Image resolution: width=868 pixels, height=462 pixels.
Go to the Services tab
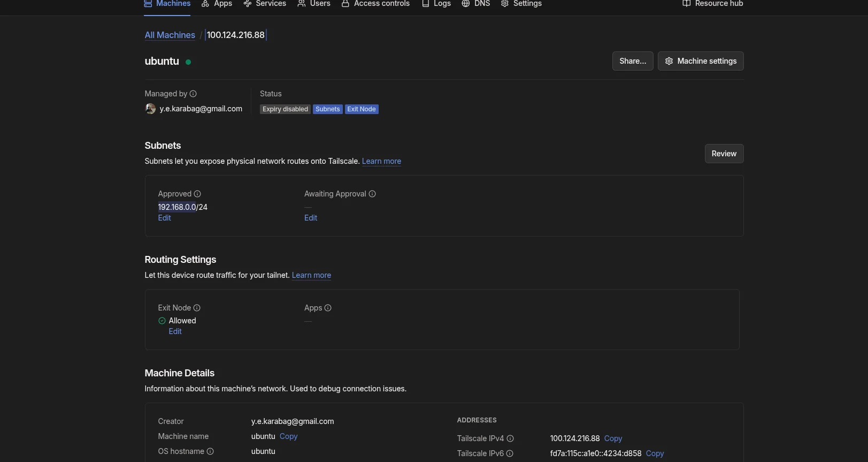coord(265,4)
